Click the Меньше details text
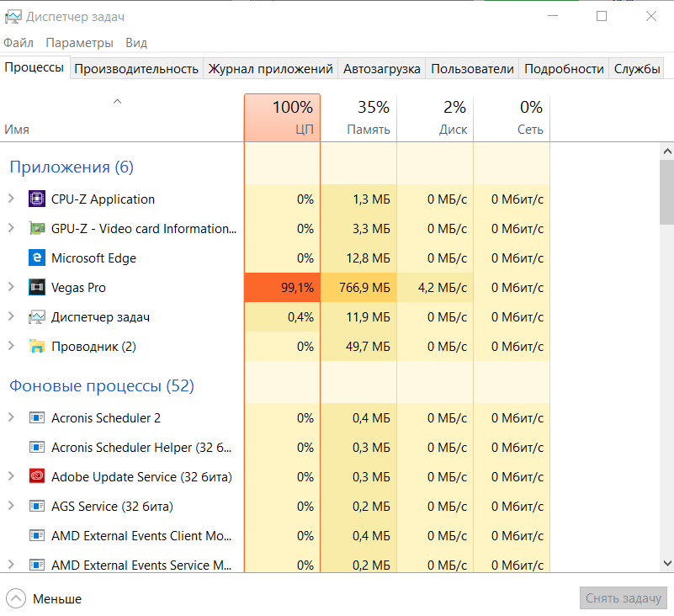The height and width of the screenshot is (616, 674). pyautogui.click(x=57, y=599)
